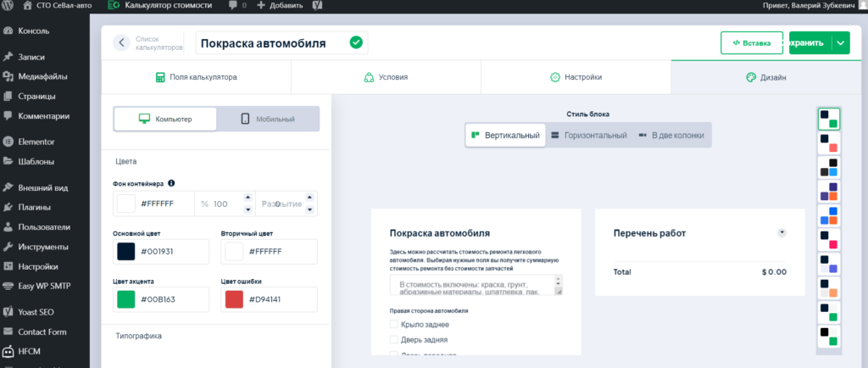Screen dimensions: 868x368
Task: Decrease opacity percent with down arrow
Action: coord(248,209)
